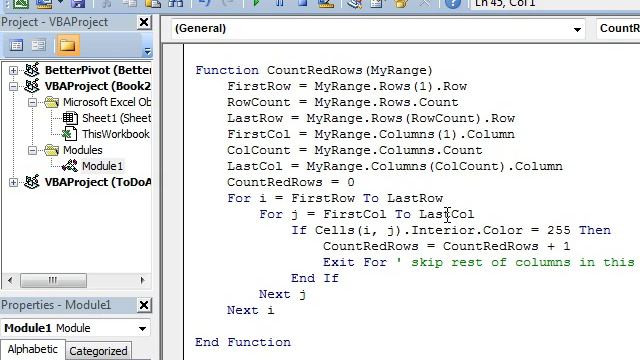Click the Save floppy disk toolbar icon
Image resolution: width=640 pixels, height=360 pixels.
(x=78, y=3)
